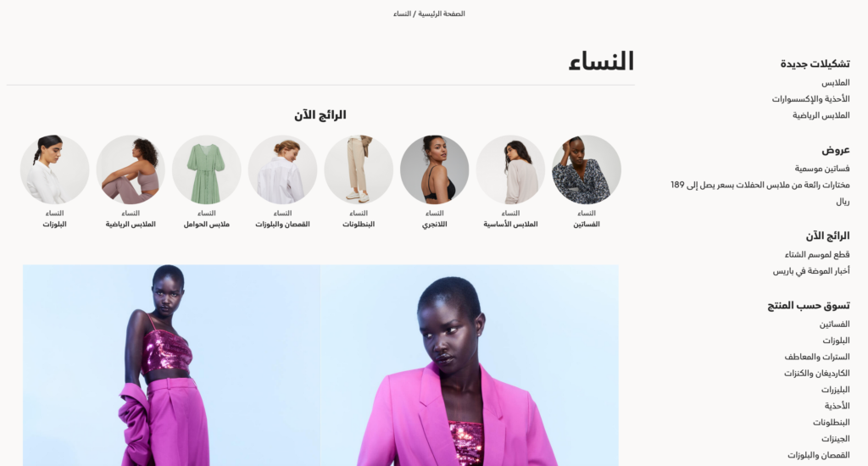Click the فساتين موسمية offer link
868x466 pixels.
(822, 169)
